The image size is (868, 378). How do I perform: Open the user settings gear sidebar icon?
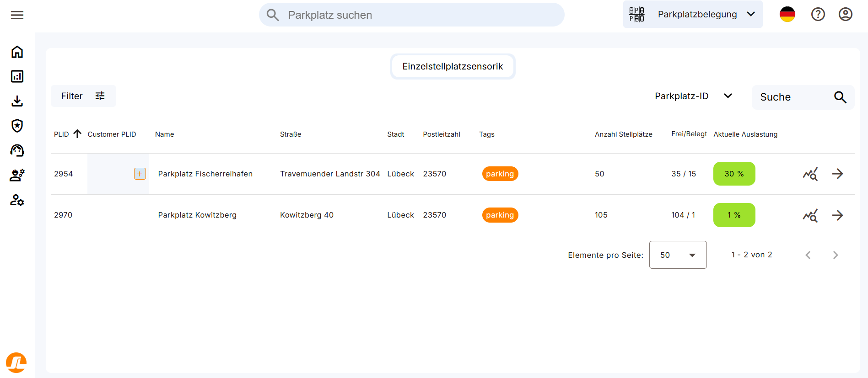pos(17,200)
